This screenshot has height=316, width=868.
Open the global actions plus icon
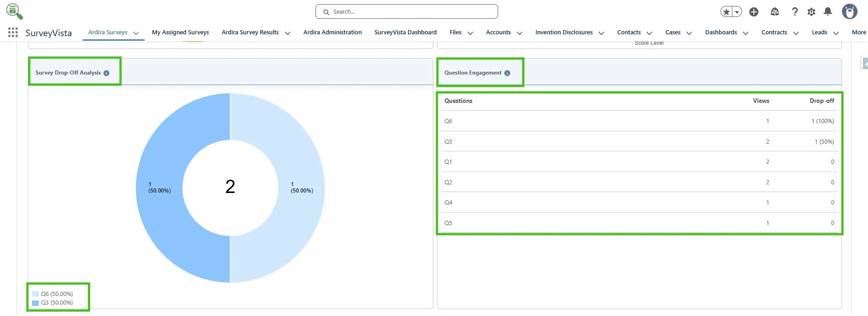(x=754, y=12)
